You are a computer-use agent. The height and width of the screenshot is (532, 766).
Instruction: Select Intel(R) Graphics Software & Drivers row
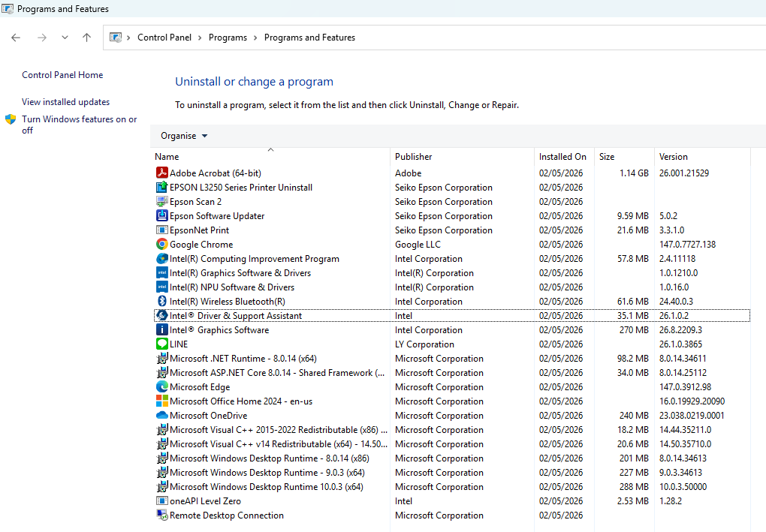pyautogui.click(x=452, y=273)
